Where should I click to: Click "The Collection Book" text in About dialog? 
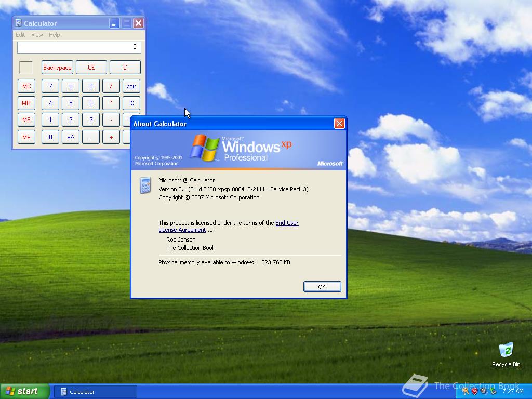(191, 248)
